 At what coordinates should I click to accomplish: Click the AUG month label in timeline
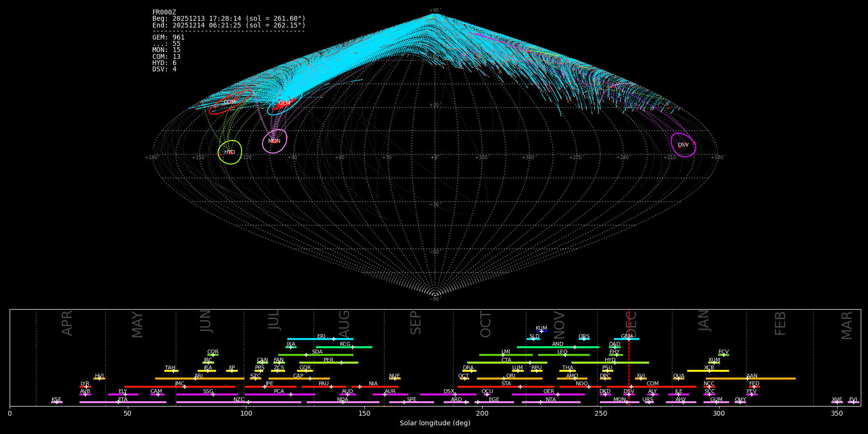(x=344, y=323)
